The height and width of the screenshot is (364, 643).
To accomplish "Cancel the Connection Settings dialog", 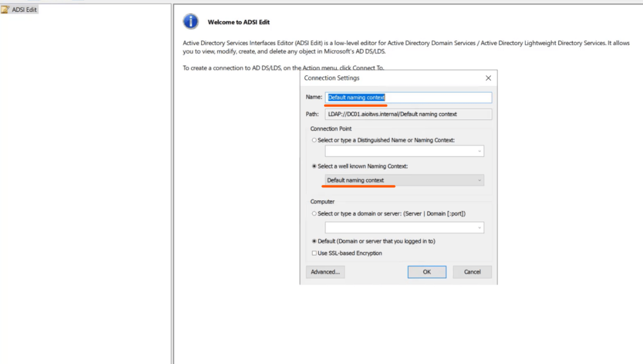I will pos(472,272).
